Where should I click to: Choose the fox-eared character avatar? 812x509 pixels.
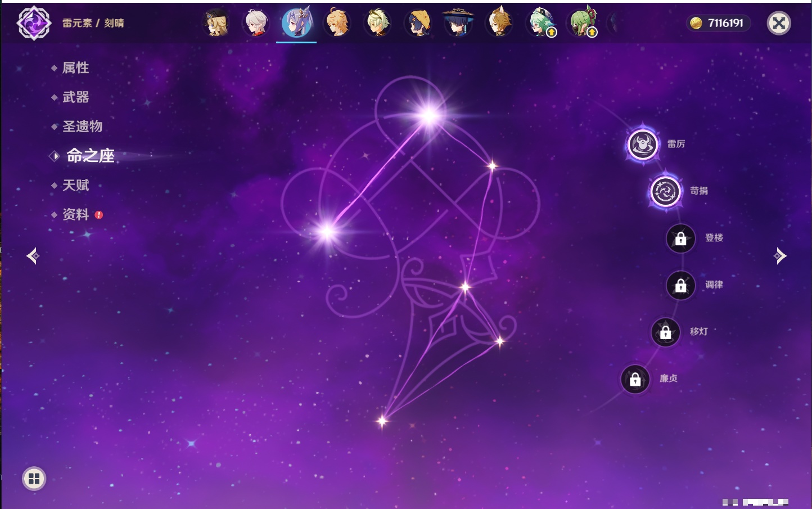499,23
